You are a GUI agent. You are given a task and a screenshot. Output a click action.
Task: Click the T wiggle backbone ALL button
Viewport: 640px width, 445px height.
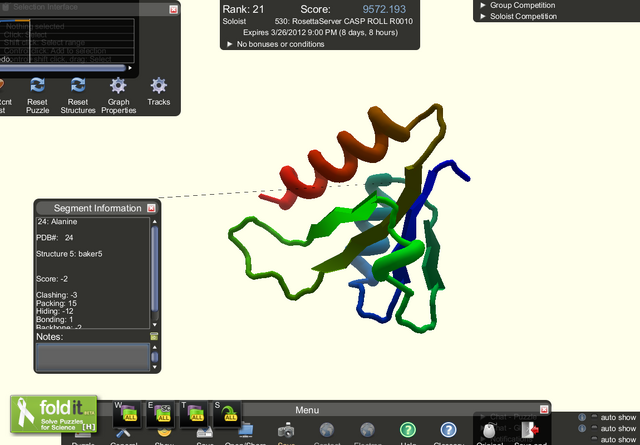194,414
